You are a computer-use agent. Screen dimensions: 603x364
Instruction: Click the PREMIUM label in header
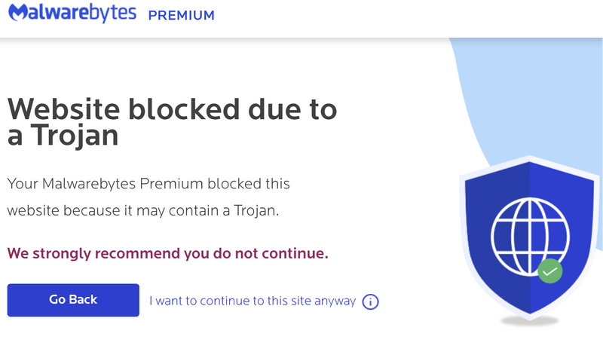coord(181,15)
